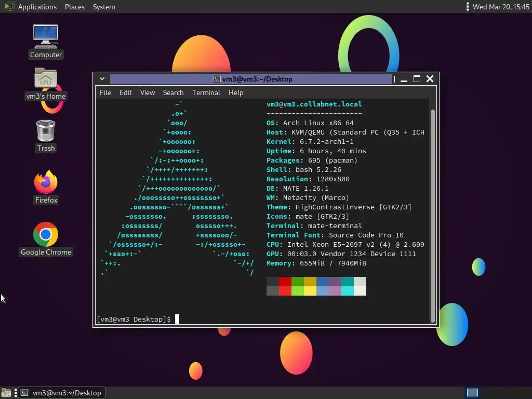Open the terminal Edit menu
The height and width of the screenshot is (399, 532).
tap(126, 92)
